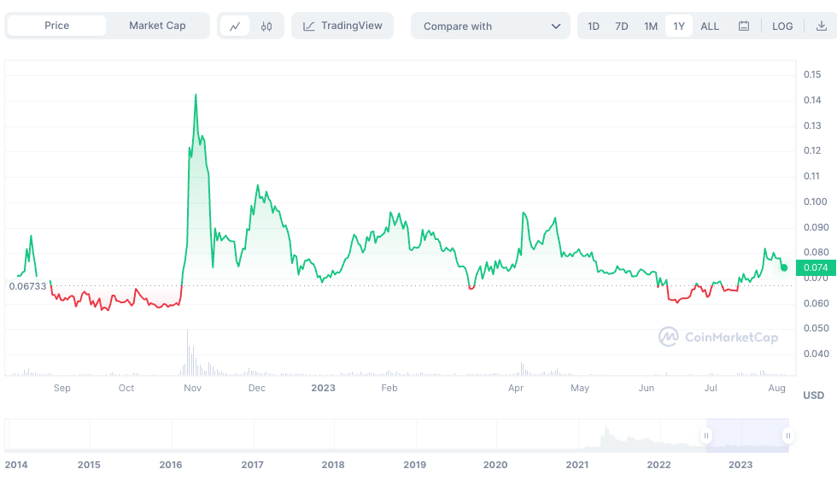Image resolution: width=837 pixels, height=504 pixels.
Task: Click the 2016 label in overview timeline
Action: (x=171, y=465)
